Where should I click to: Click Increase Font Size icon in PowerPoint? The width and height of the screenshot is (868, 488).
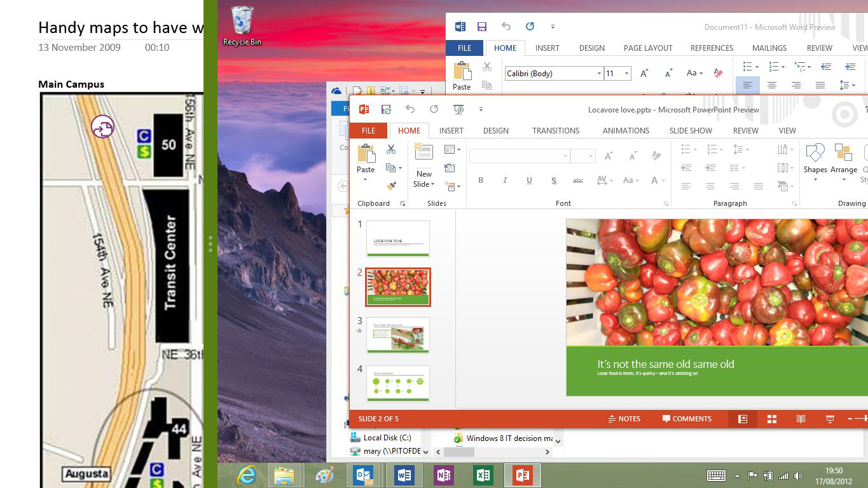point(609,156)
